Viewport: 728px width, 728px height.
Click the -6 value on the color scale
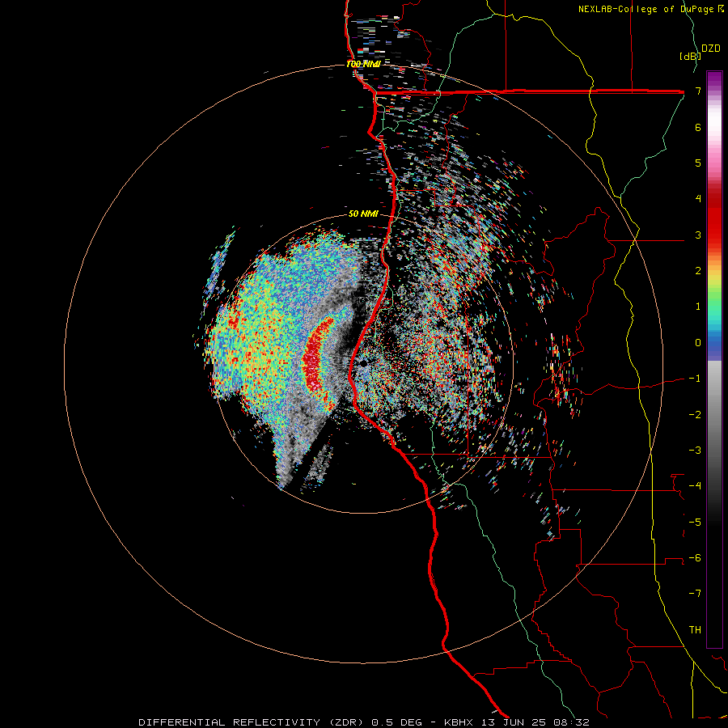pyautogui.click(x=695, y=558)
